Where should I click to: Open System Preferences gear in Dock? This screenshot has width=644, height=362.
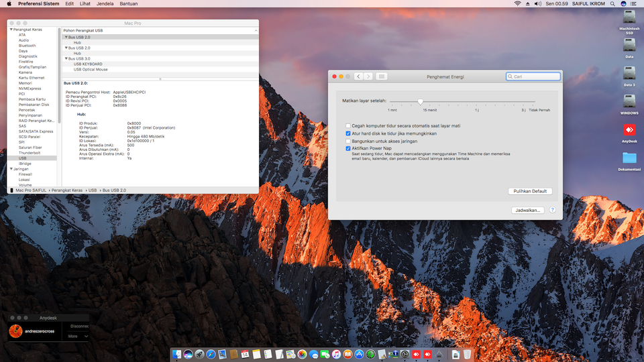[x=405, y=354]
